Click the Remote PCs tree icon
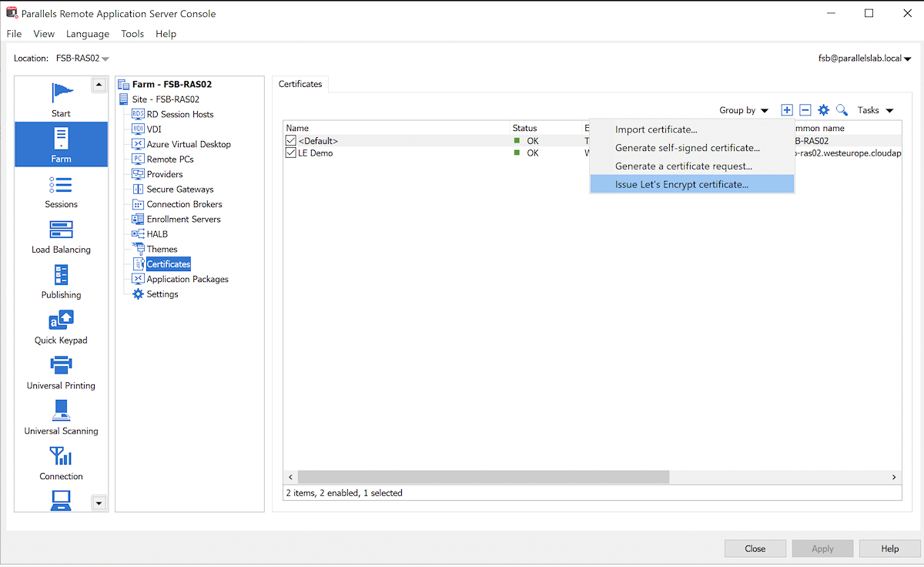The image size is (924, 567). click(x=139, y=159)
